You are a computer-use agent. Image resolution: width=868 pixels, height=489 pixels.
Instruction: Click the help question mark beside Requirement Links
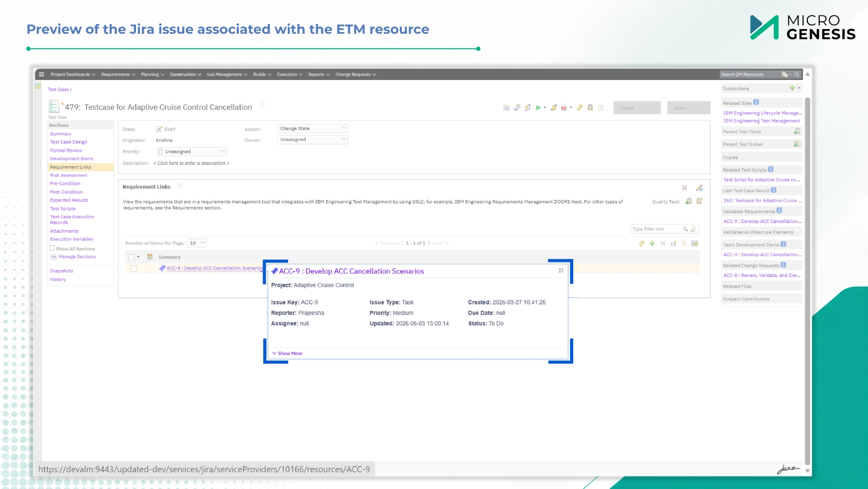click(180, 186)
